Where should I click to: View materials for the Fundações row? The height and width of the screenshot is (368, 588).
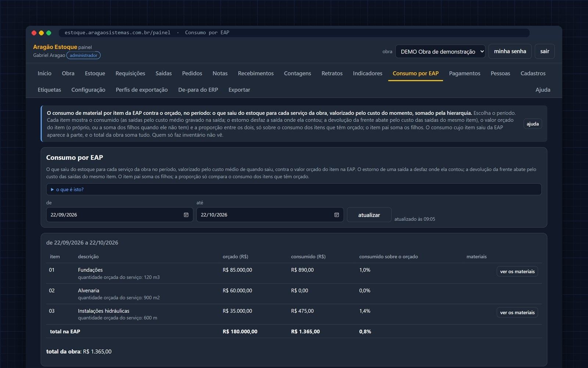(517, 272)
